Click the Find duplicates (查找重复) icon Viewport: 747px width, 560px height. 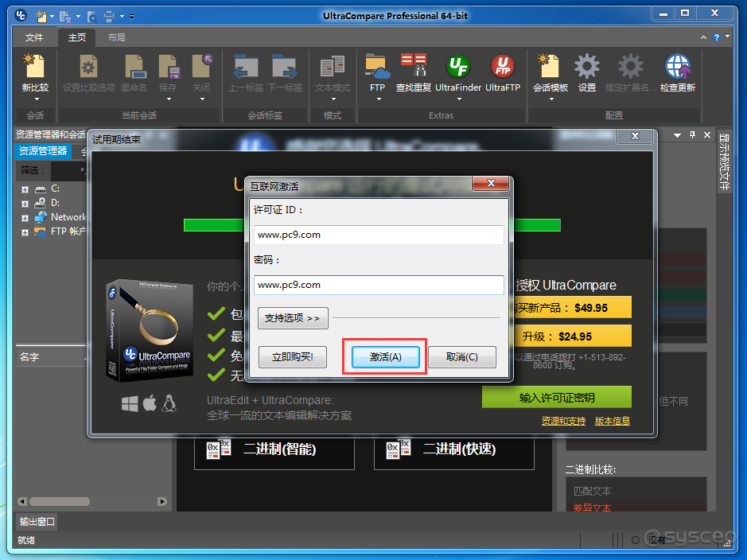click(x=414, y=66)
